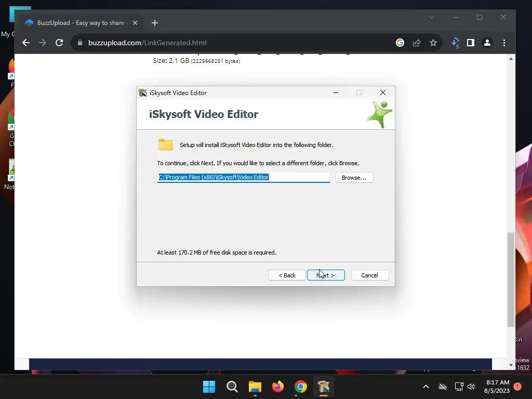The image size is (532, 399).
Task: Click the scroll up arrow on page
Action: tap(511, 59)
